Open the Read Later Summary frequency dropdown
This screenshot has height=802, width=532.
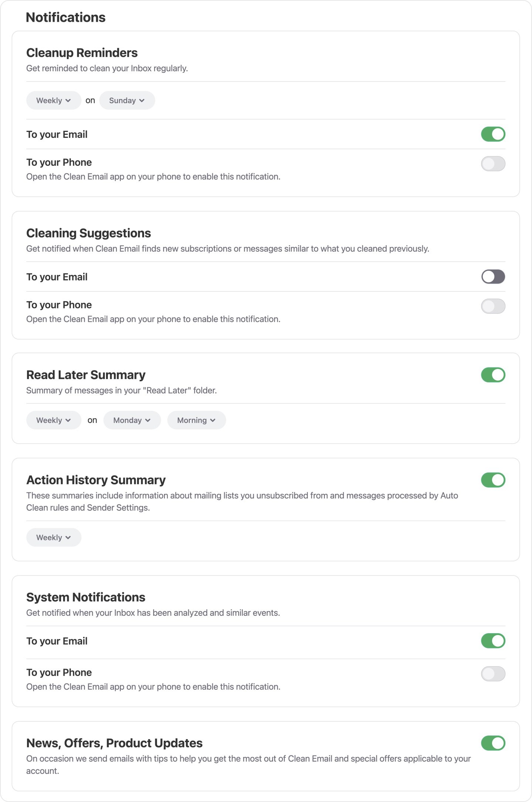pos(53,420)
